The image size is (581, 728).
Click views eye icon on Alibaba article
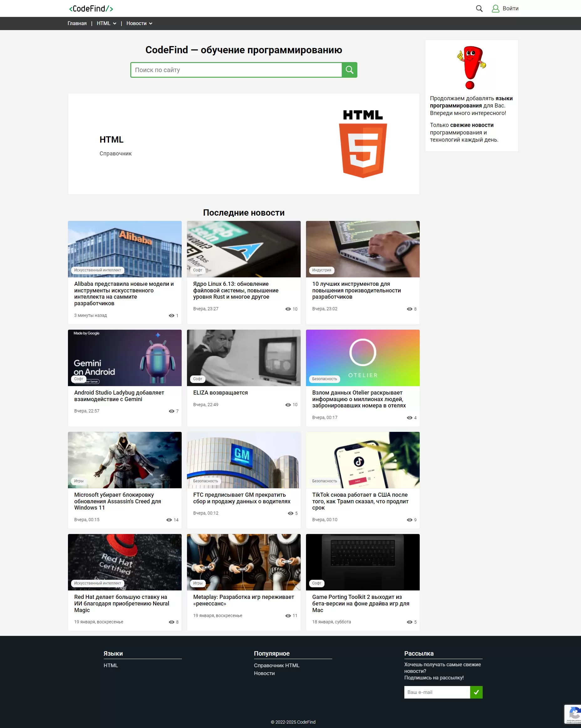pos(171,315)
